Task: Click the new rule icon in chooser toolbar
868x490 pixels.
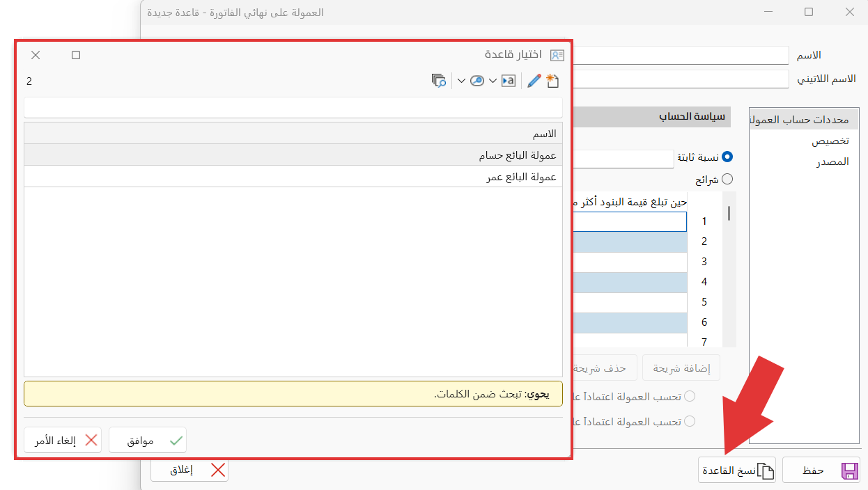Action: click(552, 81)
